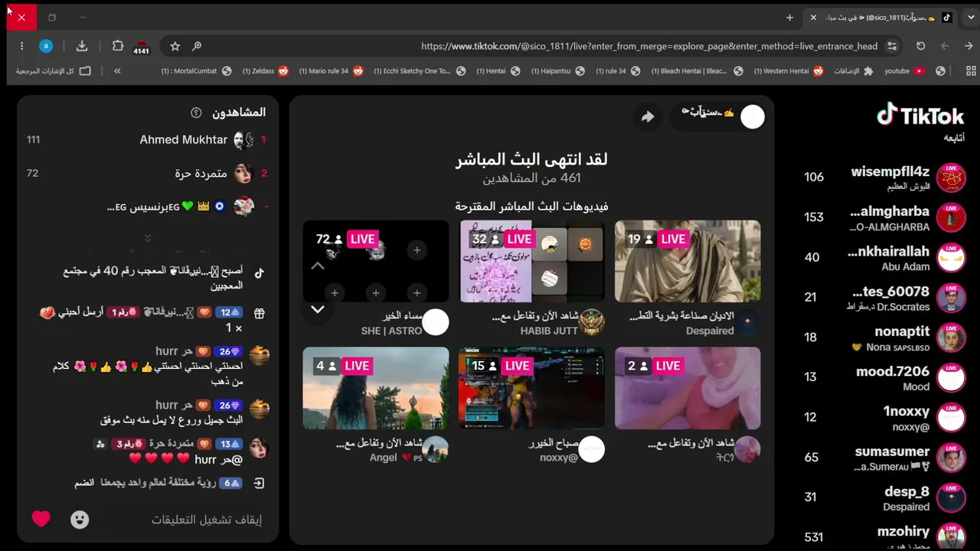Go back using the browser back arrow
The height and width of the screenshot is (551, 980).
click(945, 46)
